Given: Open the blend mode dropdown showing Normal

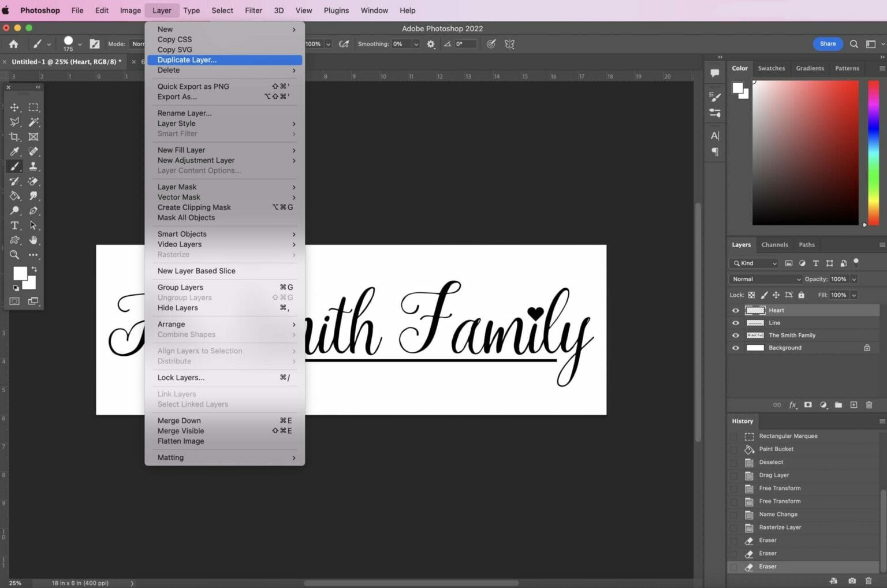Looking at the screenshot, I should click(765, 279).
